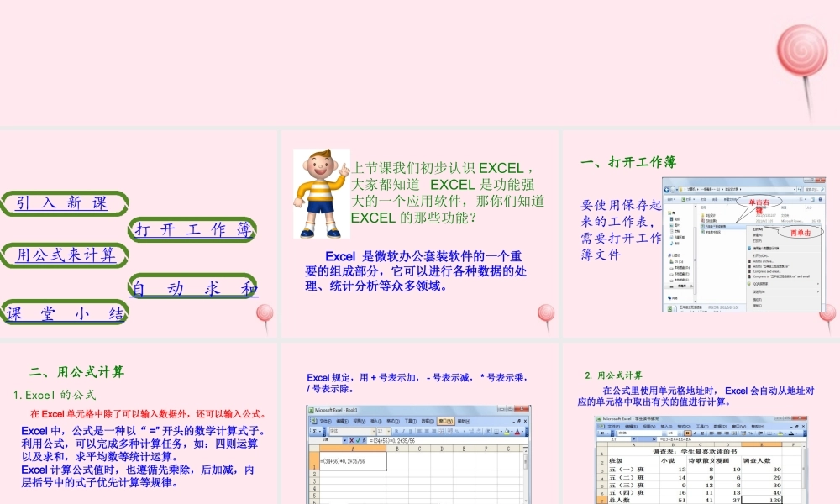Click the heading 一、打开工作簿

coord(628,162)
